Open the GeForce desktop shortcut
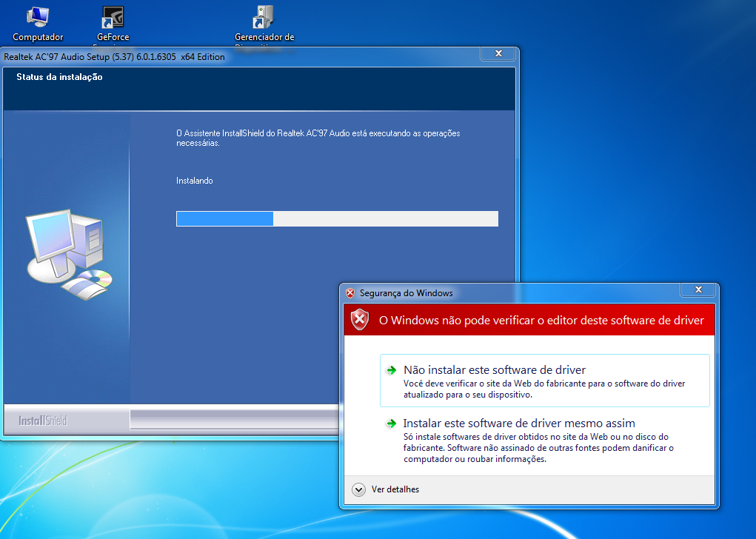Image resolution: width=756 pixels, height=539 pixels. pyautogui.click(x=113, y=24)
